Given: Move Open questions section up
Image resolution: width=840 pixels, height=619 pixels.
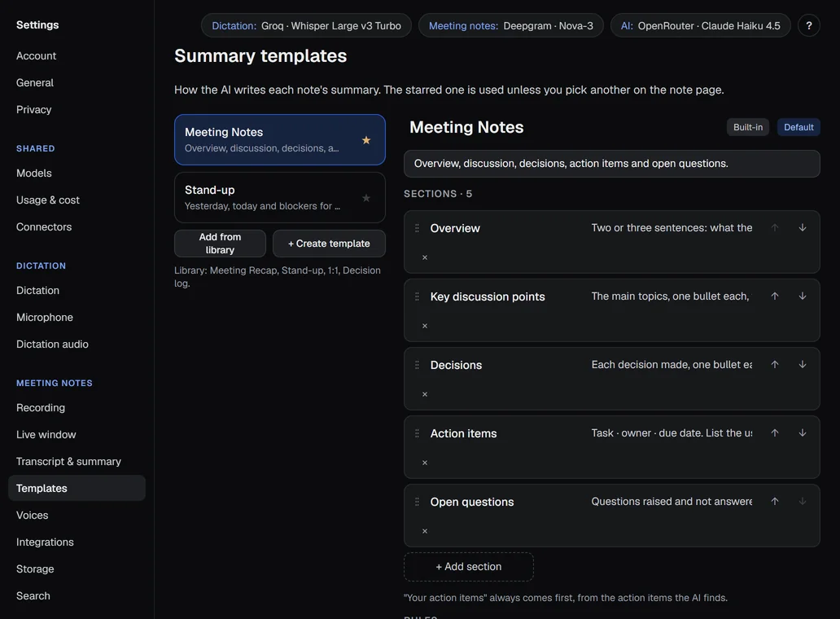Looking at the screenshot, I should point(774,501).
